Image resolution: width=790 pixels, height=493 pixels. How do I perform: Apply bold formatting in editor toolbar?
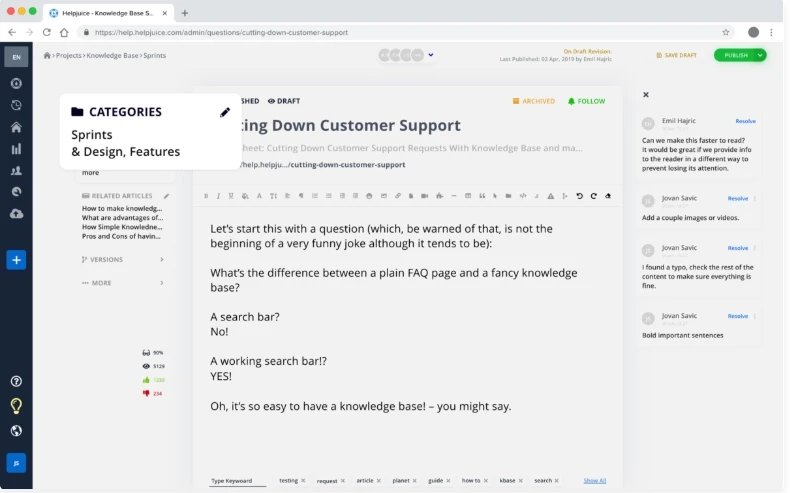pyautogui.click(x=206, y=196)
